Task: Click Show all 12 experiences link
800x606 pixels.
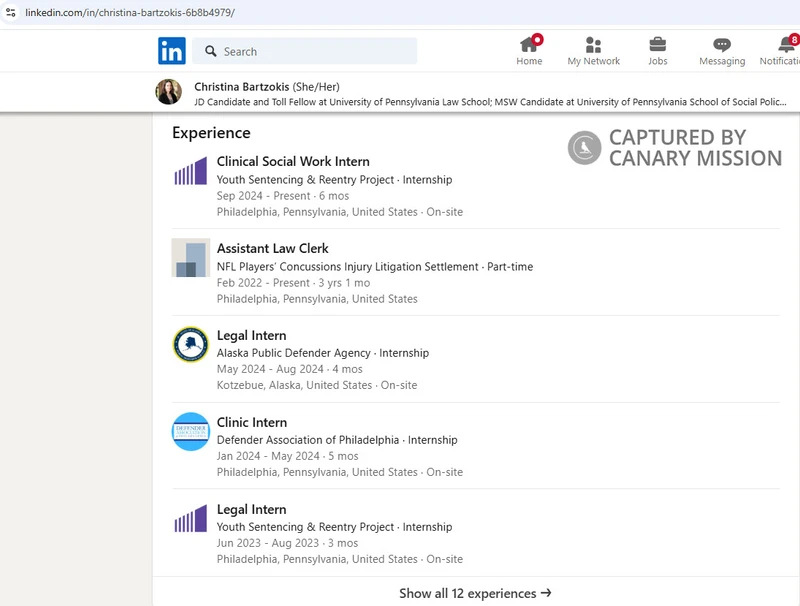Action: coord(476,593)
